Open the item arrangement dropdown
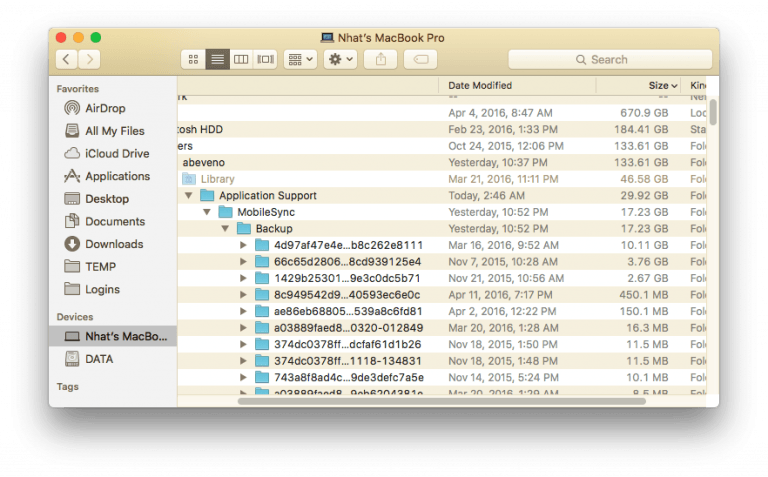Screen dimensions: 768x477 click(x=300, y=59)
